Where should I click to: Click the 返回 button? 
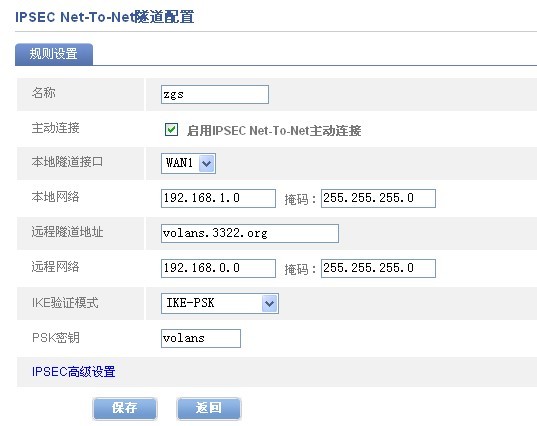click(209, 408)
